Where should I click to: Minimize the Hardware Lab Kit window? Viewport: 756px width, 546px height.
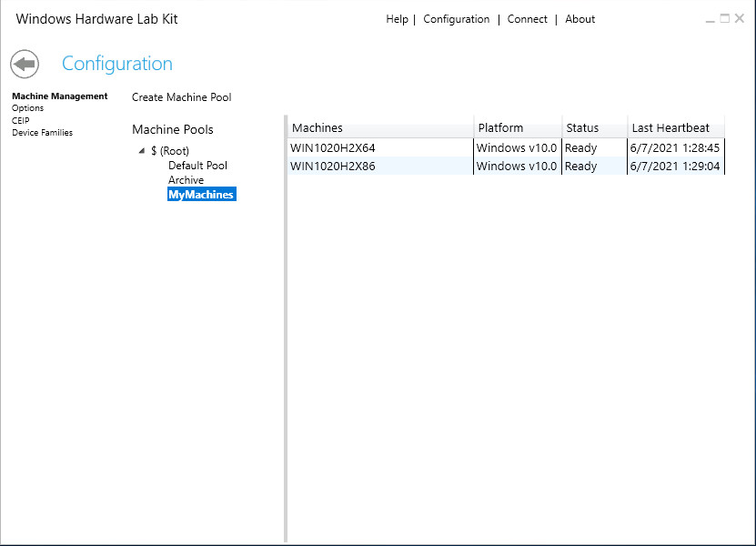coord(710,19)
